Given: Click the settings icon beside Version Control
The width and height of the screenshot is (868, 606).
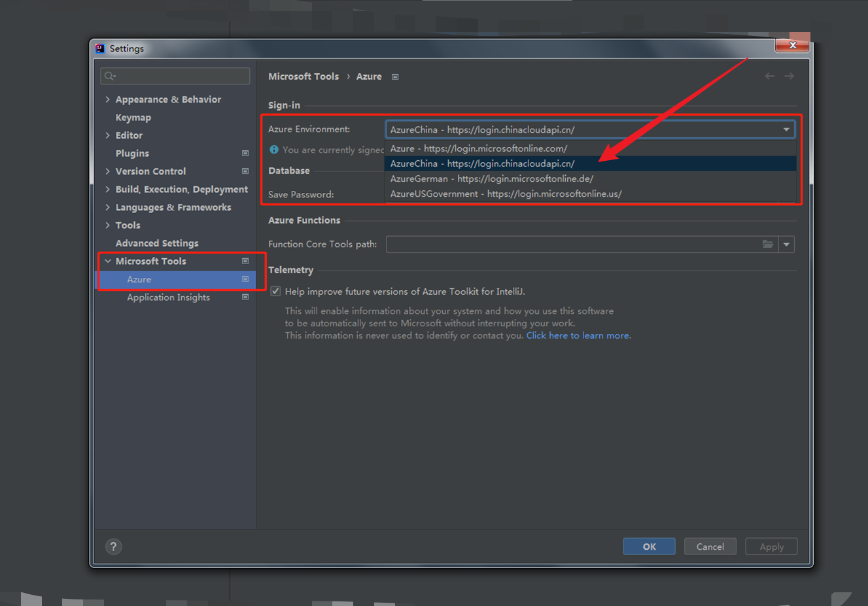Looking at the screenshot, I should (x=245, y=171).
